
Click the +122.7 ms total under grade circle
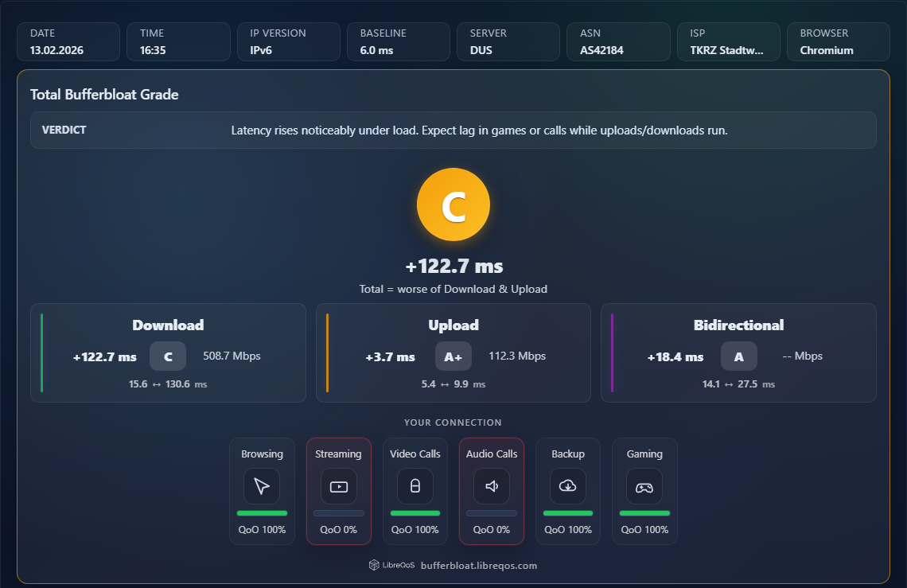[x=454, y=267]
